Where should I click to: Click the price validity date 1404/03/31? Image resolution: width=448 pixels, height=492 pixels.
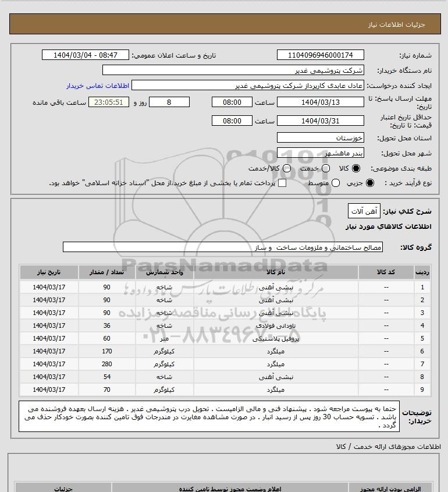pos(321,121)
